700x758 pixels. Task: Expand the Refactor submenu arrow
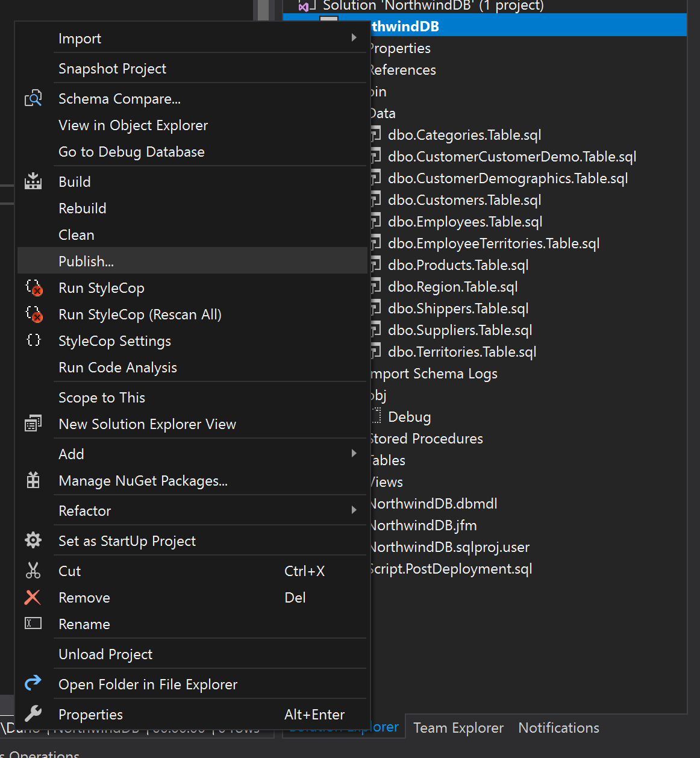click(x=354, y=510)
